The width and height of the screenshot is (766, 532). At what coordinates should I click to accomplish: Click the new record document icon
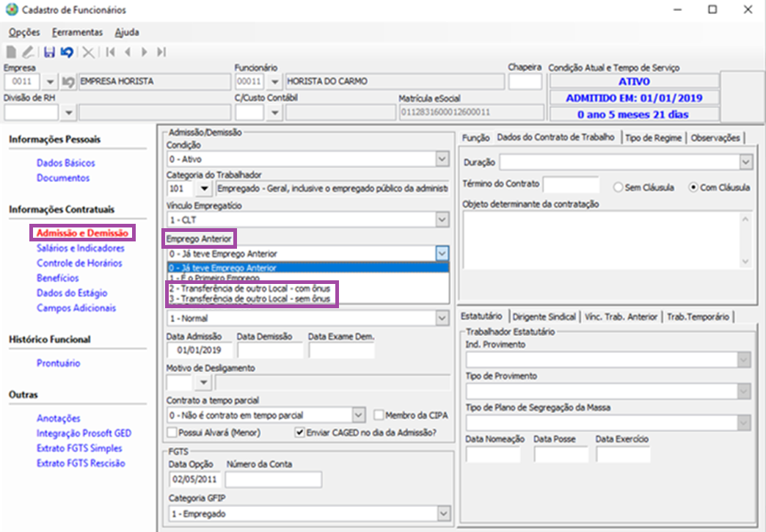pos(12,52)
